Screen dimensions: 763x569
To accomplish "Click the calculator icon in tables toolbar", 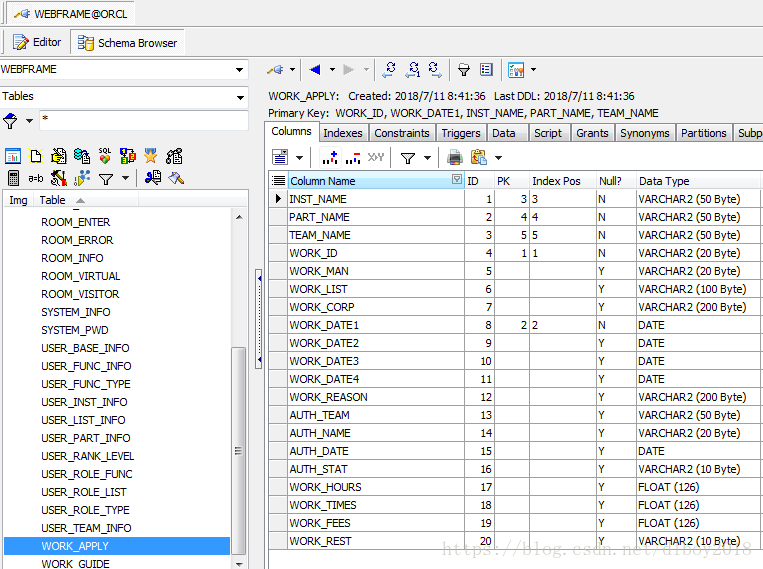I will 13,179.
